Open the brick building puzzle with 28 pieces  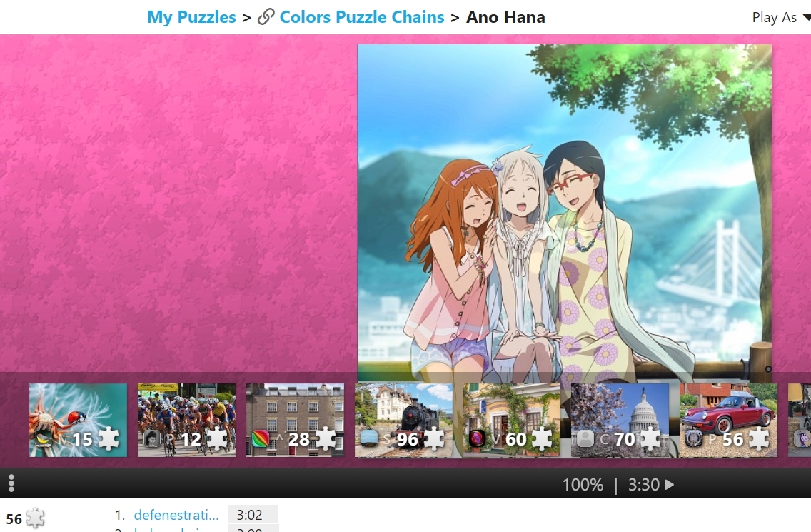[x=296, y=420]
